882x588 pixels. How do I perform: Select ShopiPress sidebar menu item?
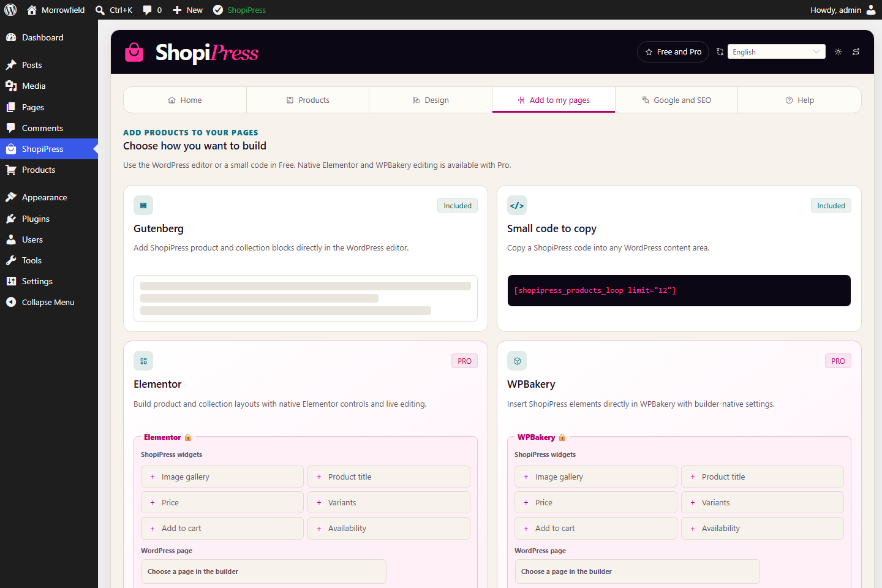(x=49, y=149)
